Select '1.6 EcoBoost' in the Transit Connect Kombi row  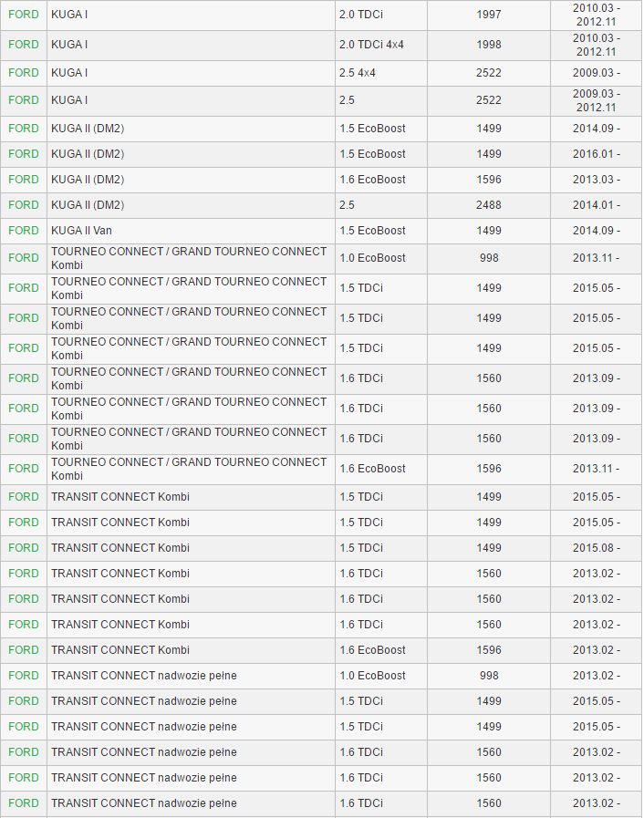click(372, 650)
